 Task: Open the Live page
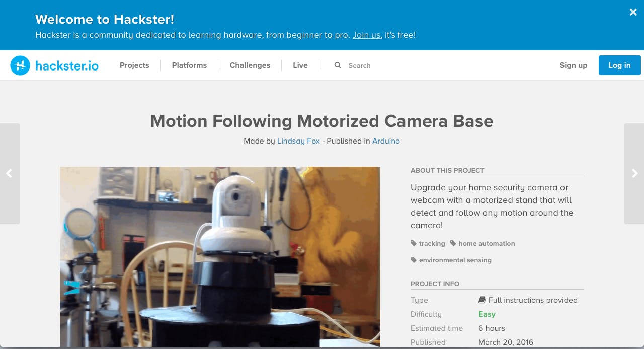pyautogui.click(x=300, y=65)
